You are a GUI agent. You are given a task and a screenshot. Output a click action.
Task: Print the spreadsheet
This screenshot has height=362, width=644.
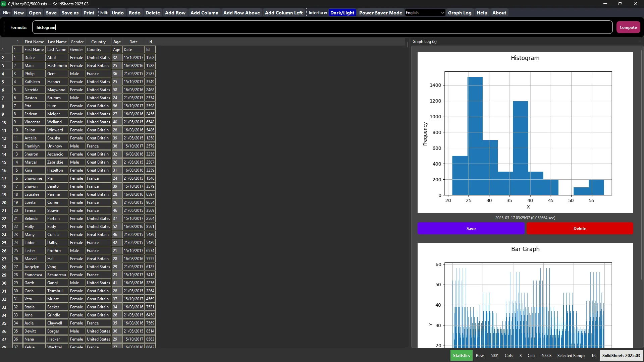tap(89, 13)
